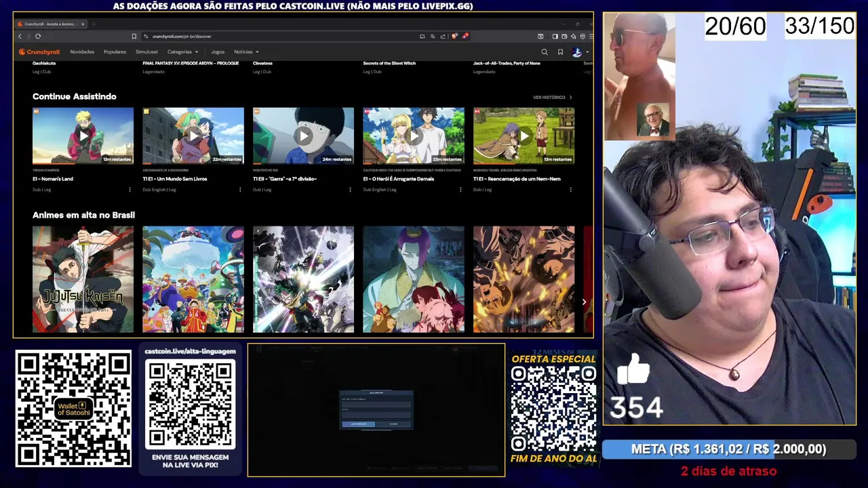The width and height of the screenshot is (868, 488).
Task: Play O Herói É Arrogante Demais thumbnail
Action: [x=414, y=136]
